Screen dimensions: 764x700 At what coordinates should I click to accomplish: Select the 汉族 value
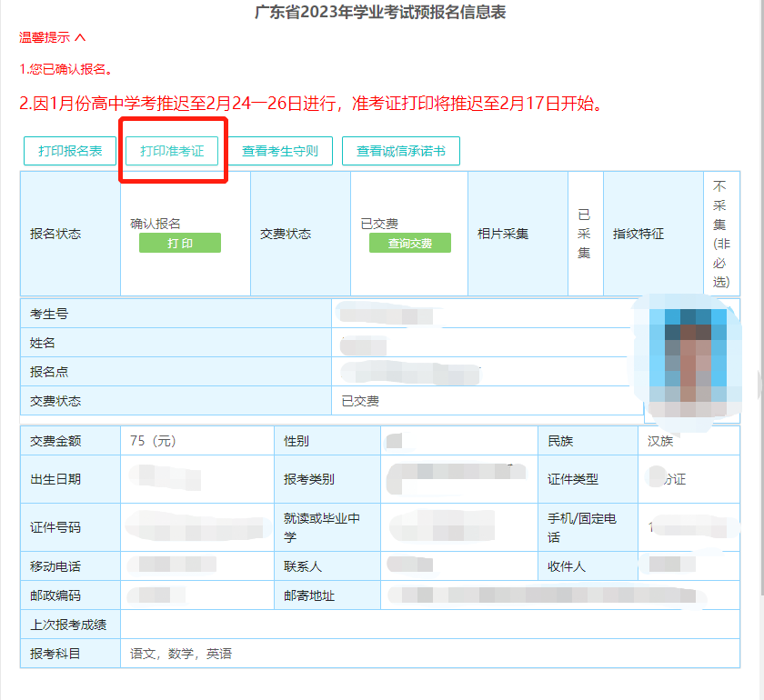click(660, 441)
